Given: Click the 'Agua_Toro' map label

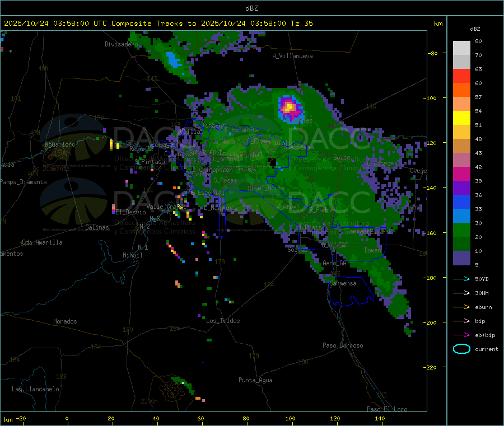Looking at the screenshot, I should [60, 144].
